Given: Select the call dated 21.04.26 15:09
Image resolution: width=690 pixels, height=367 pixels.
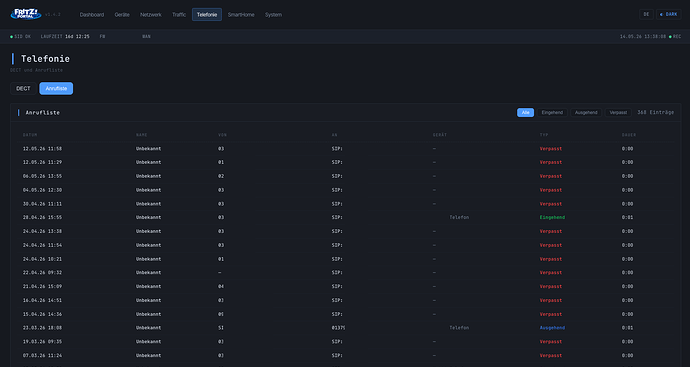Looking at the screenshot, I should click(345, 286).
